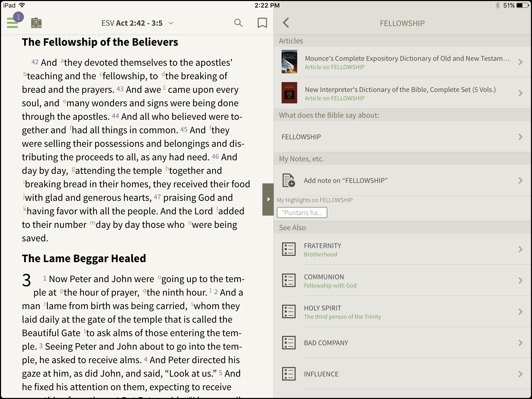Image resolution: width=532 pixels, height=399 pixels.
Task: Expand chevron on the New Interpreter's row
Action: [520, 93]
